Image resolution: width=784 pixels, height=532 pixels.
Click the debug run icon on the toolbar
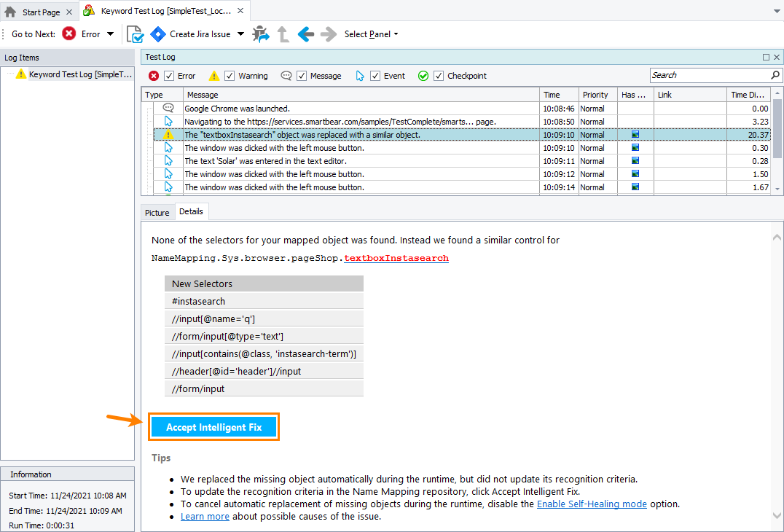click(261, 34)
